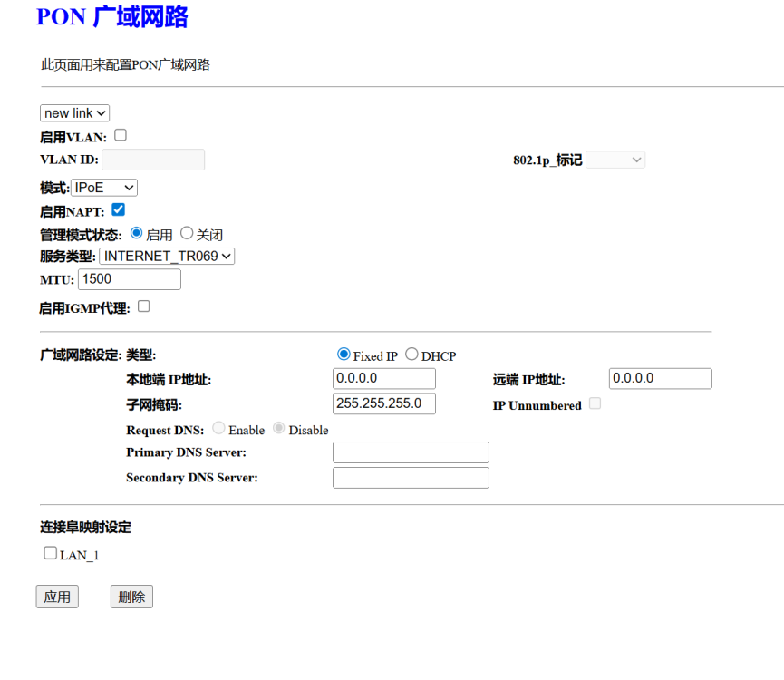The width and height of the screenshot is (784, 680).
Task: Uncheck the 启用NAPT checkbox
Action: 118,209
